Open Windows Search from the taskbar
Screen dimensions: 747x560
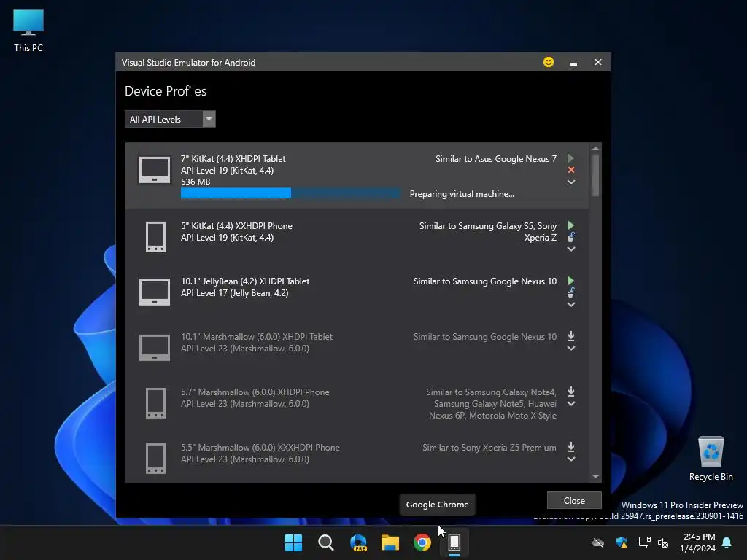pos(326,542)
